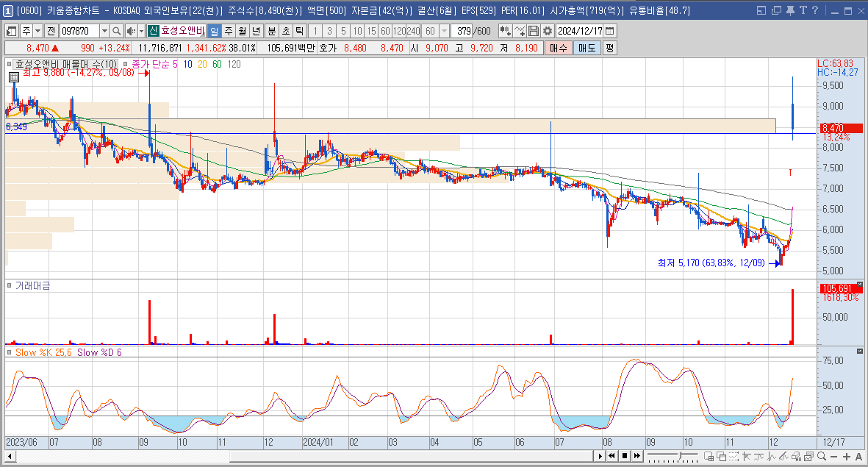
Task: Fast forward the chart replay
Action: [x=637, y=456]
